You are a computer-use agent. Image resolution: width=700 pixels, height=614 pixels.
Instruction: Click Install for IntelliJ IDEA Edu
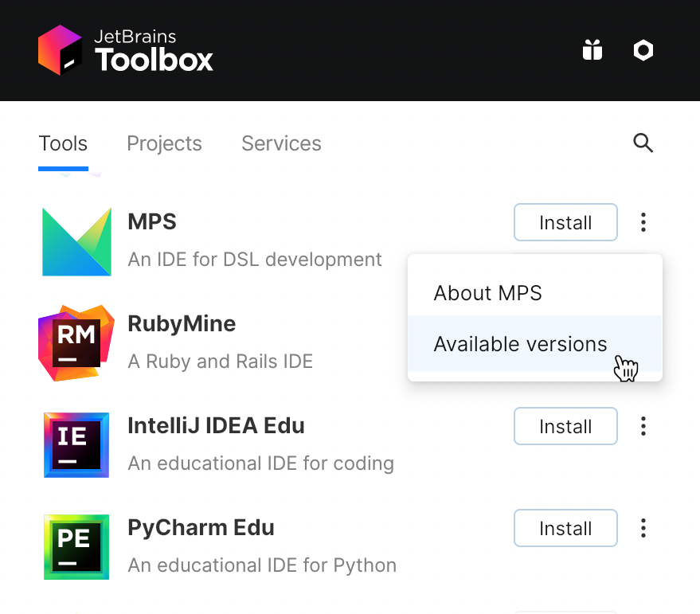coord(565,426)
